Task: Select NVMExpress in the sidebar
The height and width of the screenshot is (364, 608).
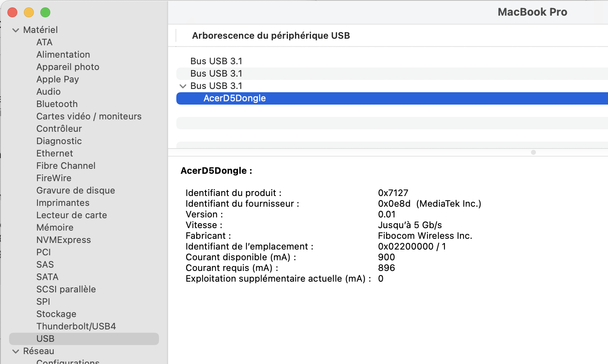Action: click(x=63, y=240)
